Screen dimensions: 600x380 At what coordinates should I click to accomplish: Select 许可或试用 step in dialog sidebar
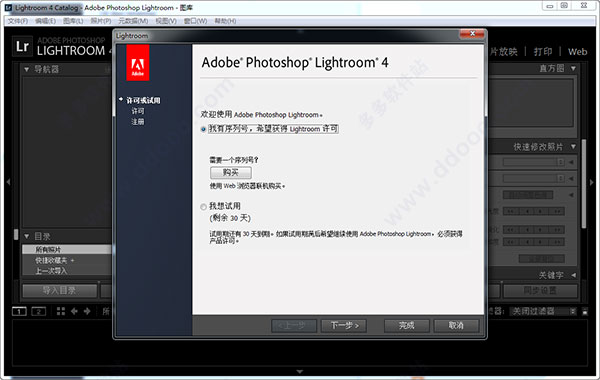[143, 100]
